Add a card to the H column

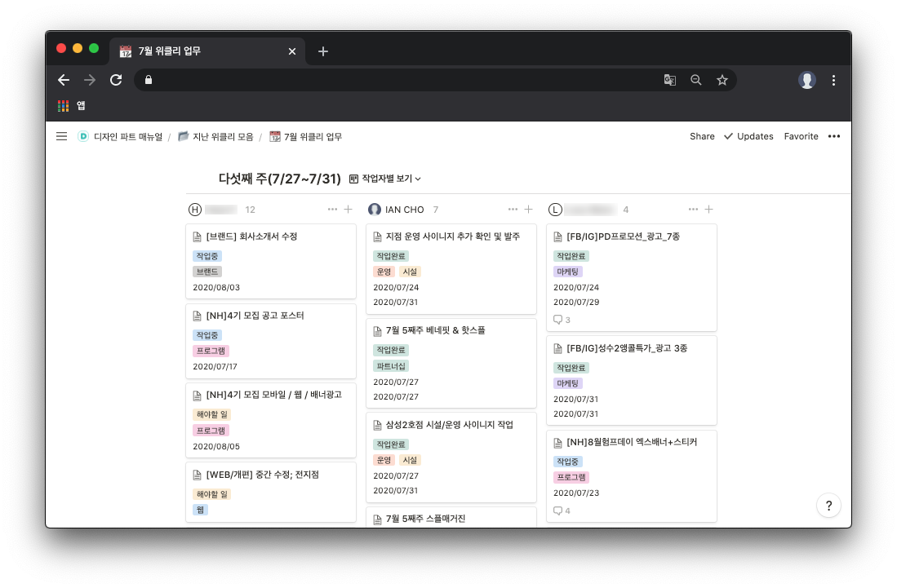click(x=348, y=210)
